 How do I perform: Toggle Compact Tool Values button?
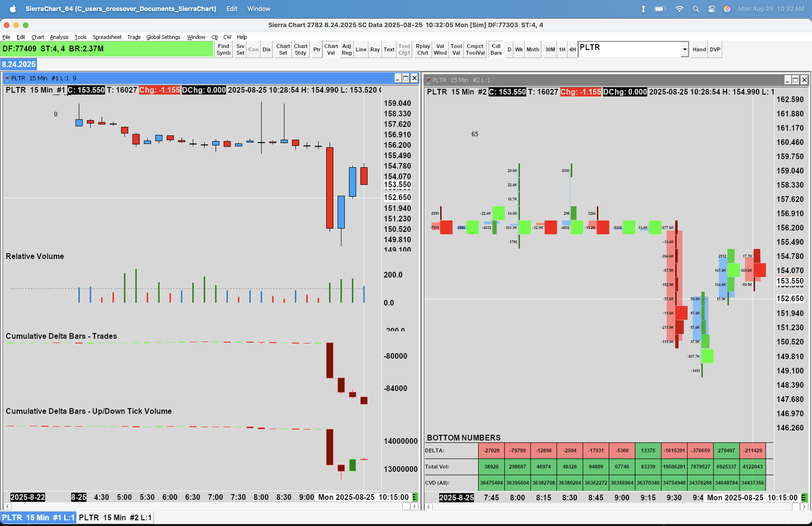tap(475, 49)
